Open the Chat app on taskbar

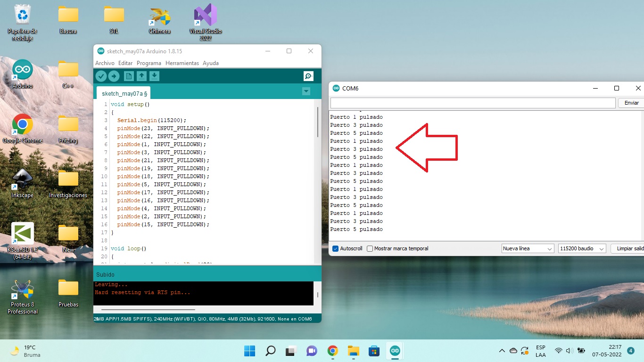(312, 351)
